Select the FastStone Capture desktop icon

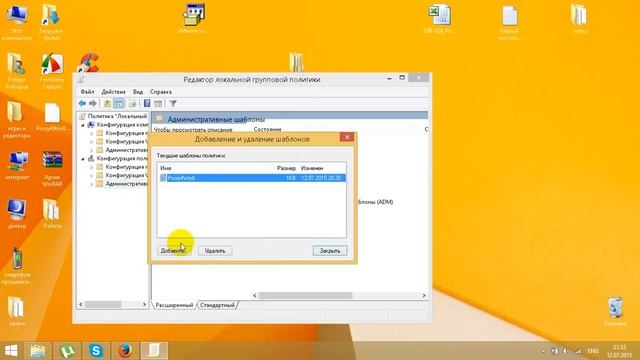click(52, 71)
